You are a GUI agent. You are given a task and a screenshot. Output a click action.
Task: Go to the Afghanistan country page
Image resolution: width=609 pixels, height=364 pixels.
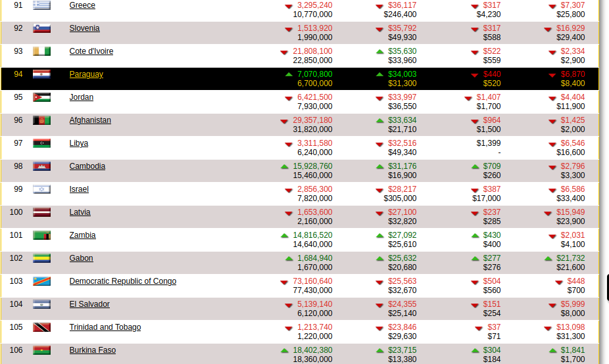90,120
